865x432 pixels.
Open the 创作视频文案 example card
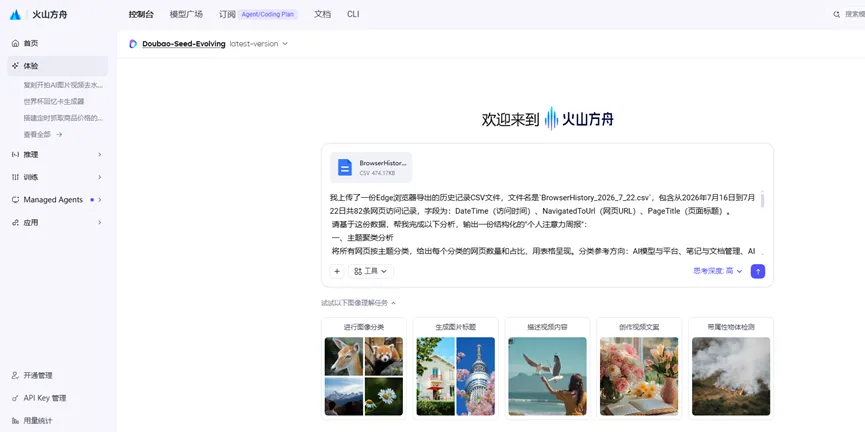click(639, 368)
